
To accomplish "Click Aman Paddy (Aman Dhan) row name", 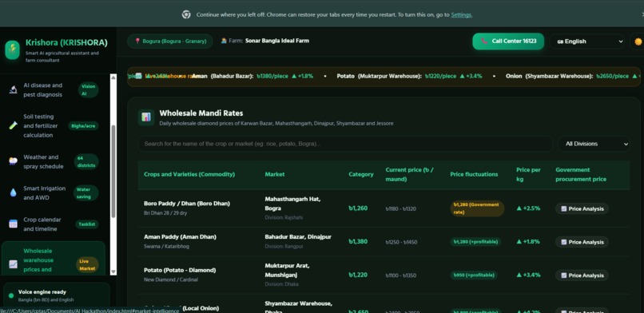I will 180,237.
